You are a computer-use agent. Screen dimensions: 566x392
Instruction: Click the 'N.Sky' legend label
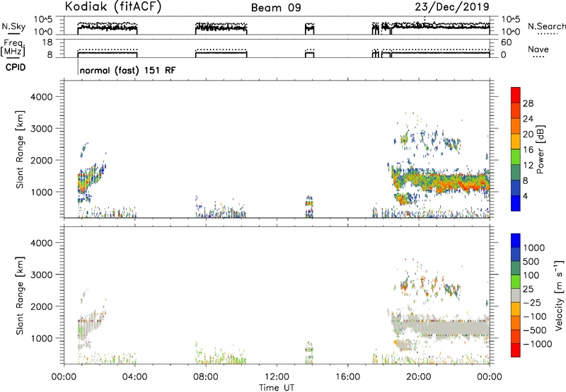(13, 26)
